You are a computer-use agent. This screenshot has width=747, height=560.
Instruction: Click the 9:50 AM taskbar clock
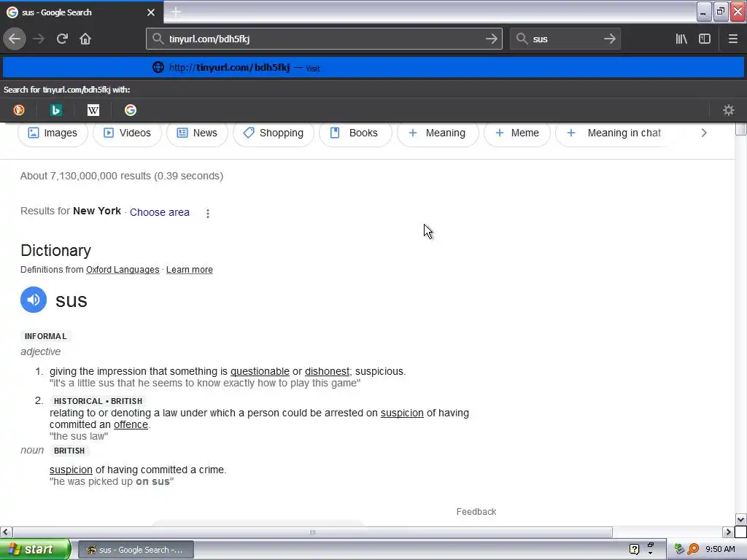pos(720,550)
